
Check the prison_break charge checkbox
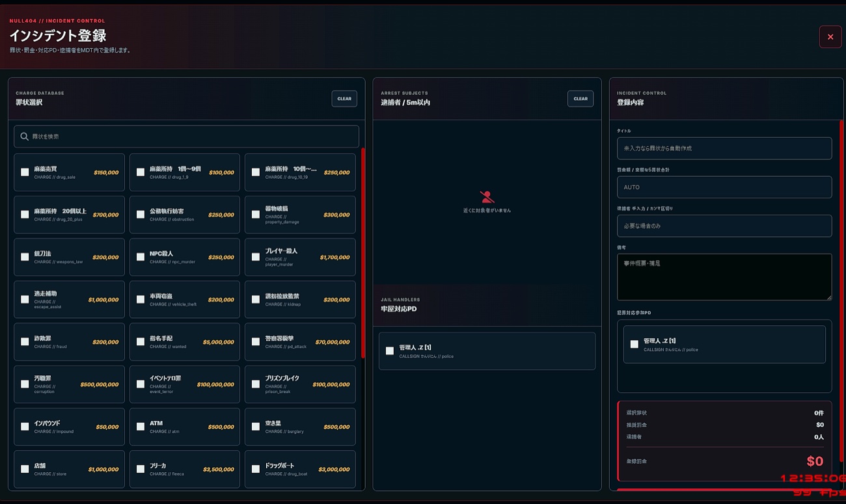click(x=256, y=384)
